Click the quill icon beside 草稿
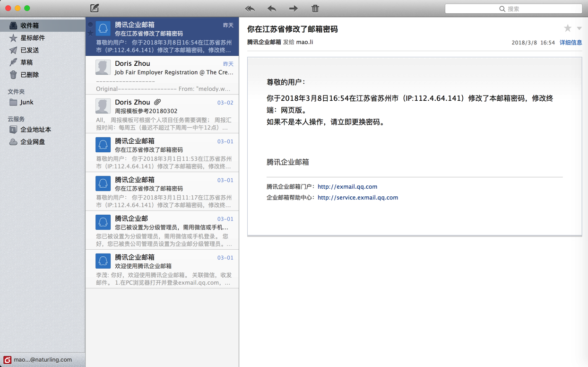This screenshot has width=588, height=367. 13,62
